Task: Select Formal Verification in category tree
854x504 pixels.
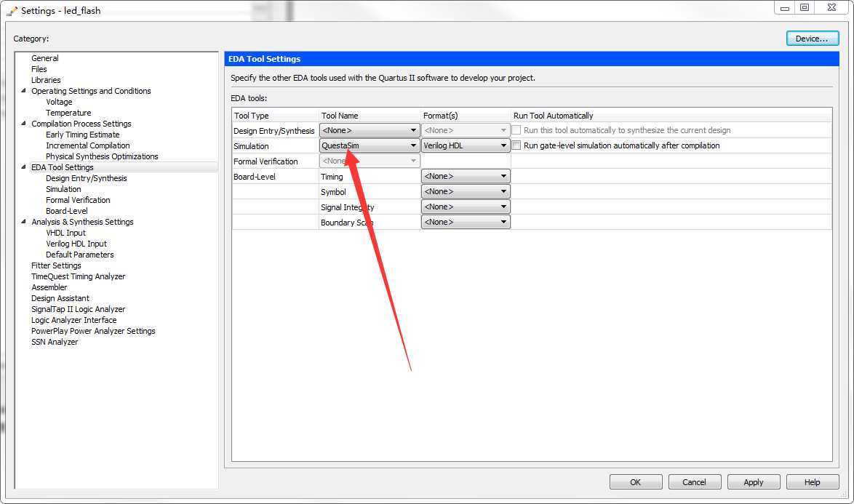Action: (x=78, y=200)
